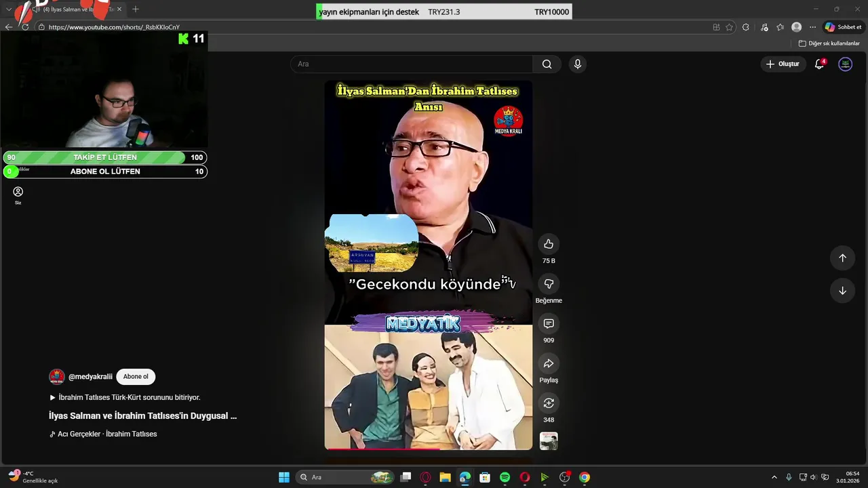Go back with browser back arrow
Image resolution: width=868 pixels, height=488 pixels.
(x=8, y=27)
